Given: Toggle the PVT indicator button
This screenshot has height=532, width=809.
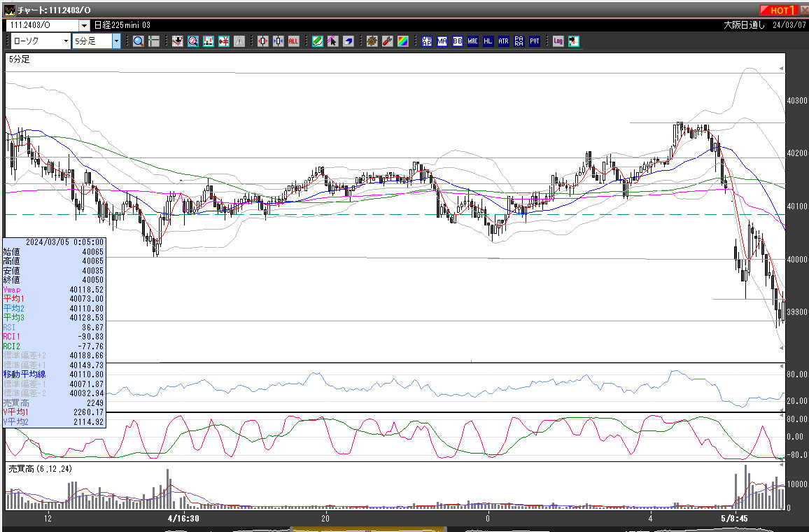Looking at the screenshot, I should pyautogui.click(x=535, y=41).
